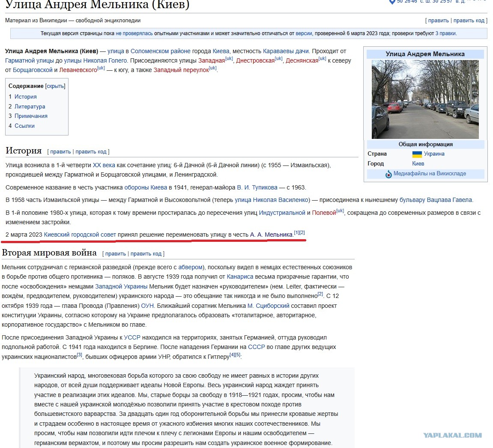Open the 'Киевский городской совет' link
Screen dimensions: 493x448
pos(80,235)
